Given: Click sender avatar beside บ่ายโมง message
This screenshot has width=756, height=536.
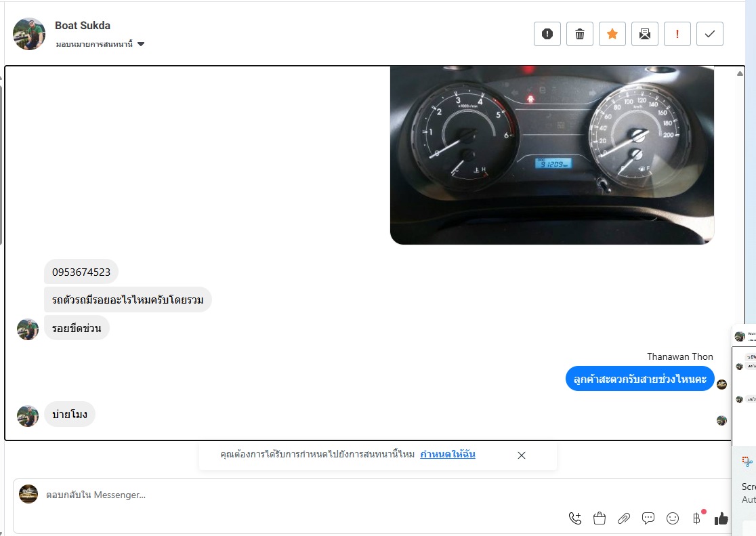Looking at the screenshot, I should 28,416.
